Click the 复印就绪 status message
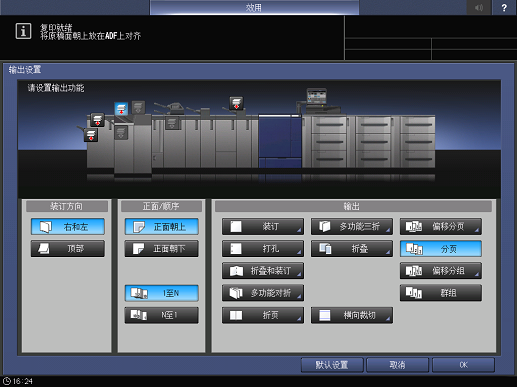The width and height of the screenshot is (517, 387). coord(56,27)
